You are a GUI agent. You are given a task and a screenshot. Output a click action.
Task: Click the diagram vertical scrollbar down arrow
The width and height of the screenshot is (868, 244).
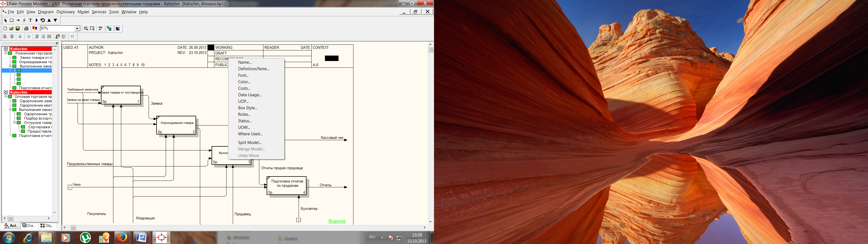430,222
